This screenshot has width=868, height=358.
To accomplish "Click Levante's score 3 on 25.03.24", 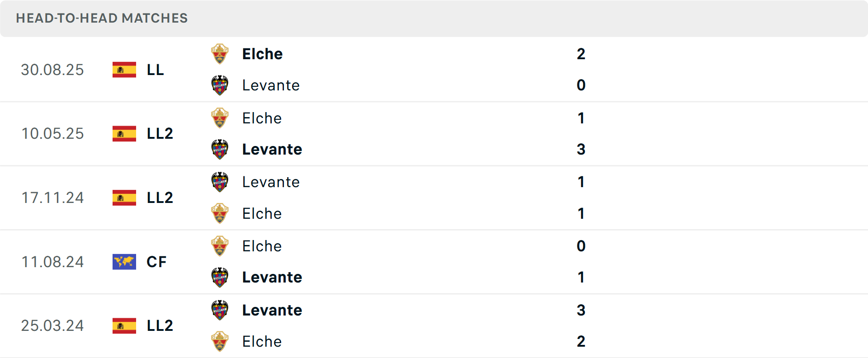I will pos(581,310).
